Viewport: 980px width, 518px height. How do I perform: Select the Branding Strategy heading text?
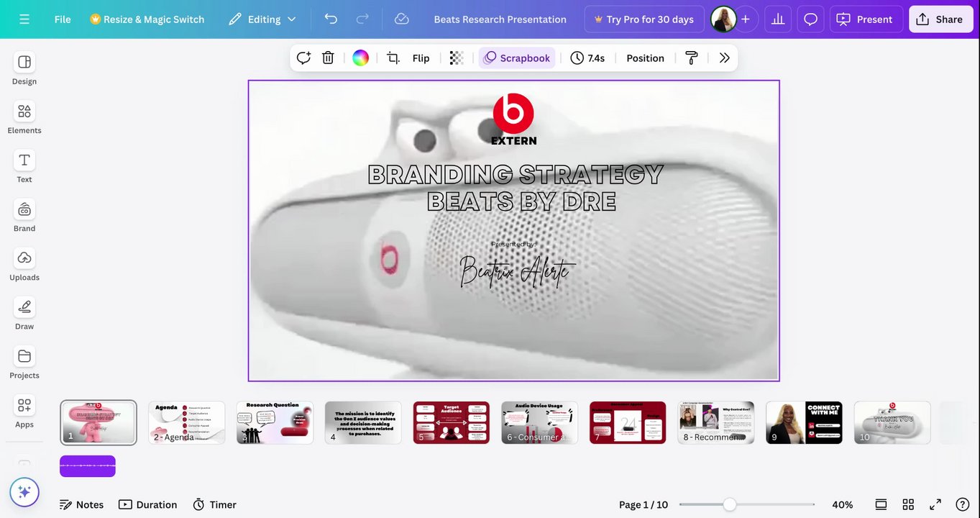point(516,188)
